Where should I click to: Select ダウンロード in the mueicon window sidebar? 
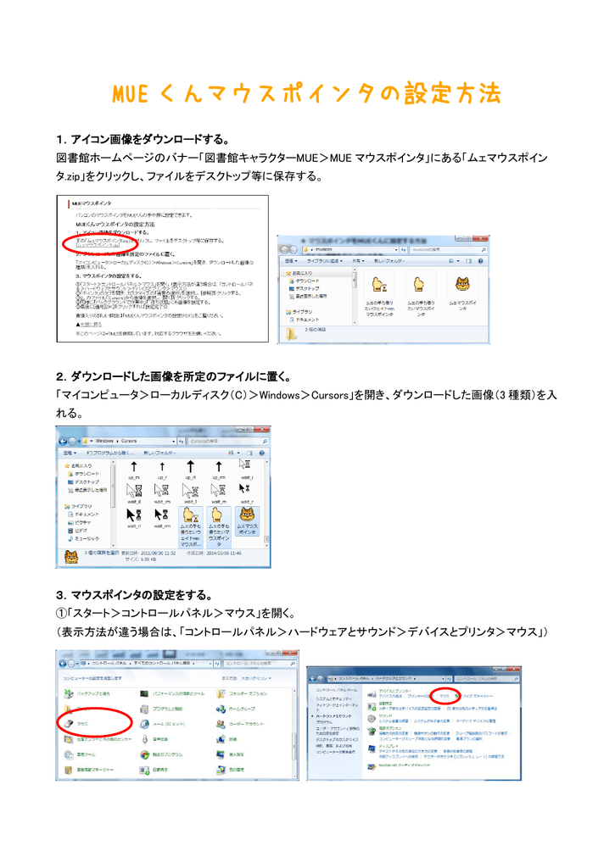point(304,281)
